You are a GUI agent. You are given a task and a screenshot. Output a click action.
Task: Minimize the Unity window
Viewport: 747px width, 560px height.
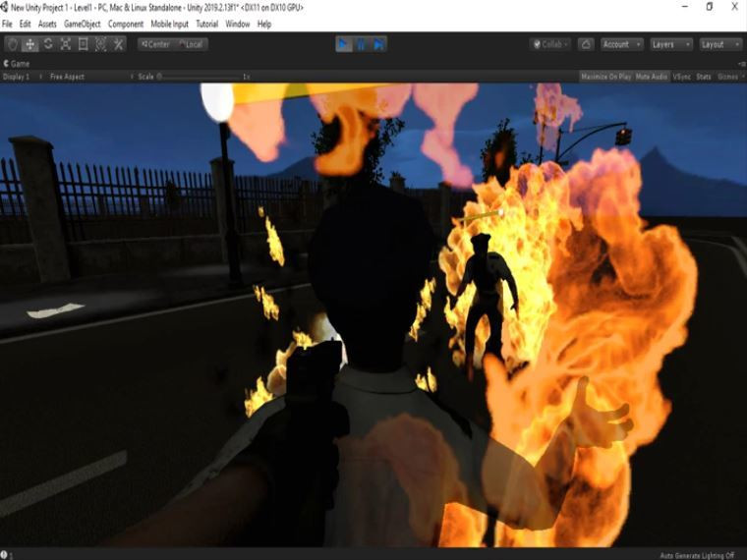click(685, 7)
